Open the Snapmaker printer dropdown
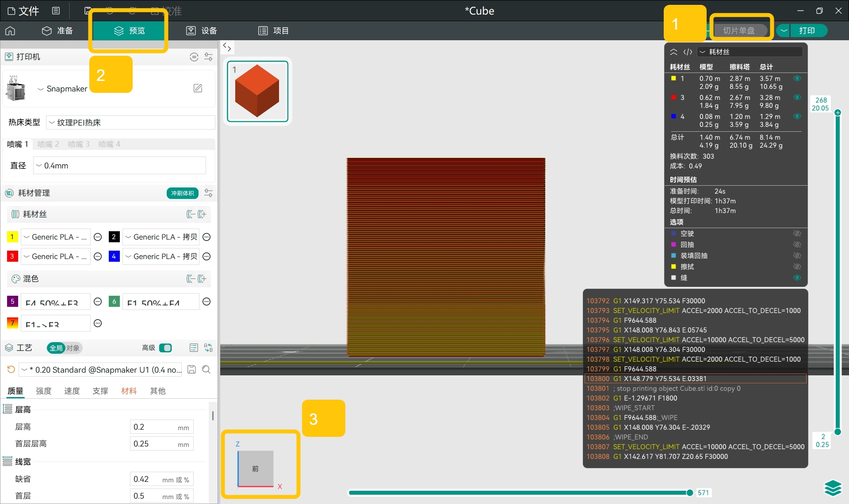849x504 pixels. (62, 89)
